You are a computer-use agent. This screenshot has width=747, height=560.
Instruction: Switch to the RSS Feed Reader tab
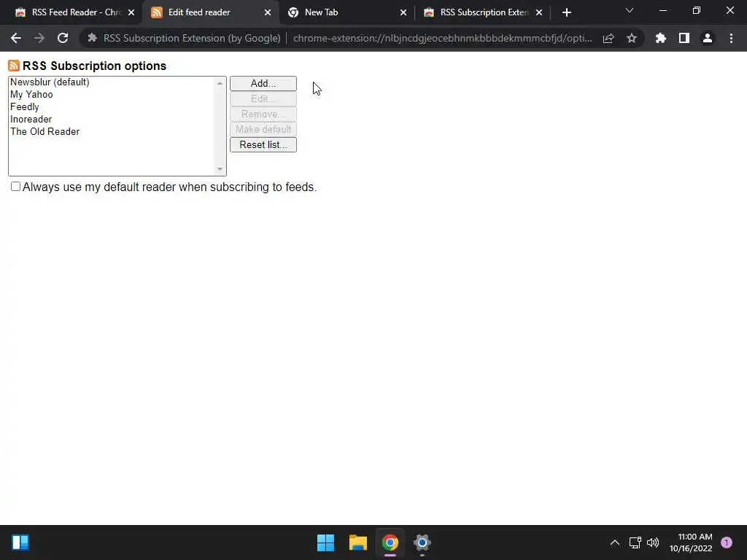69,12
